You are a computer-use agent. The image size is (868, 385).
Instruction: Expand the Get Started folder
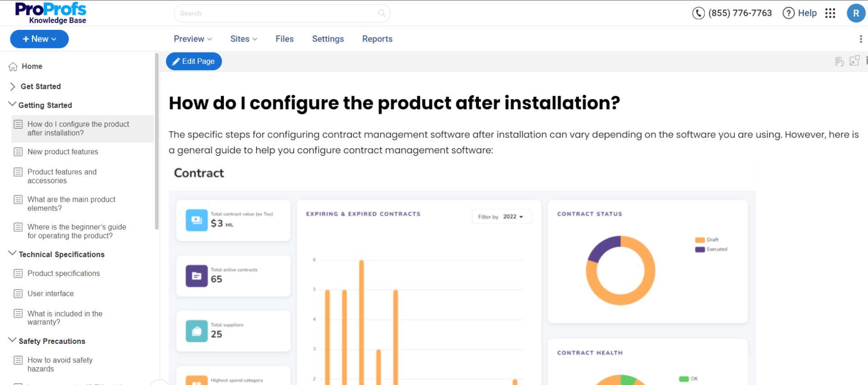coord(13,86)
